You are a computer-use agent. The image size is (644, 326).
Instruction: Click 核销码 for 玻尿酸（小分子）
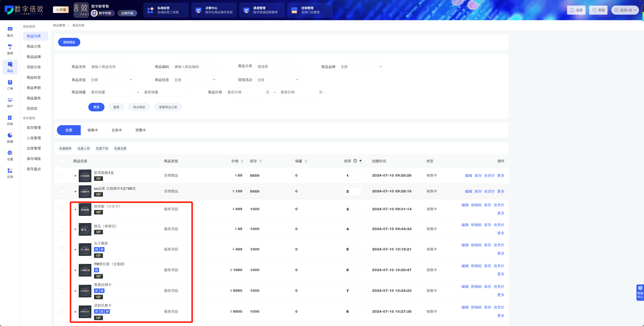(476, 205)
